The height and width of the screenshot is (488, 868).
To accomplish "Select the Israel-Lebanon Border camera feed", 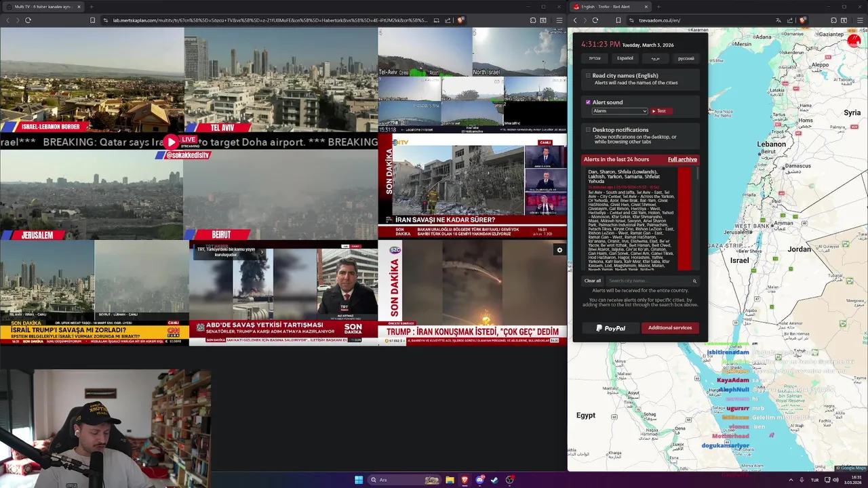I will tap(92, 80).
